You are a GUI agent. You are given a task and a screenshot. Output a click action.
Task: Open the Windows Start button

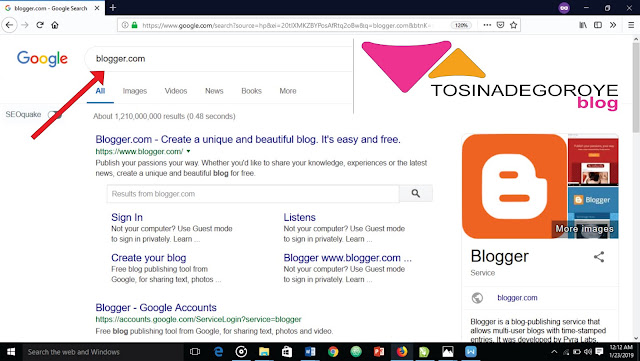coord(11,352)
